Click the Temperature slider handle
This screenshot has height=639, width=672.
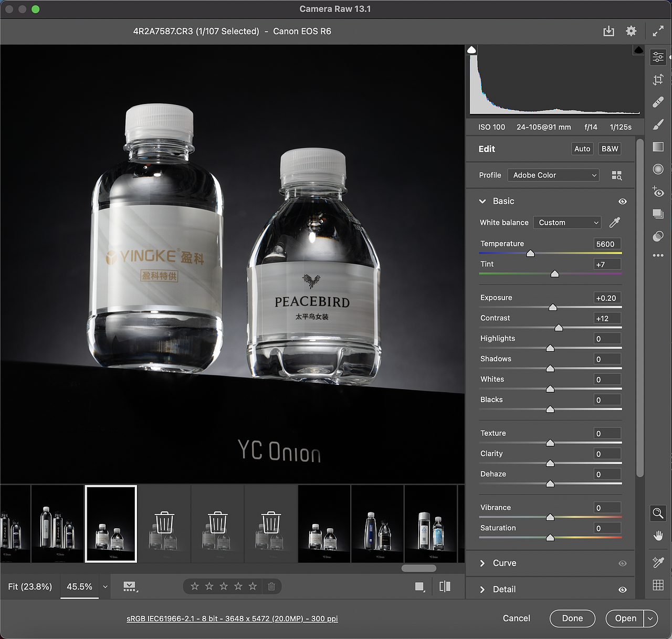[530, 254]
